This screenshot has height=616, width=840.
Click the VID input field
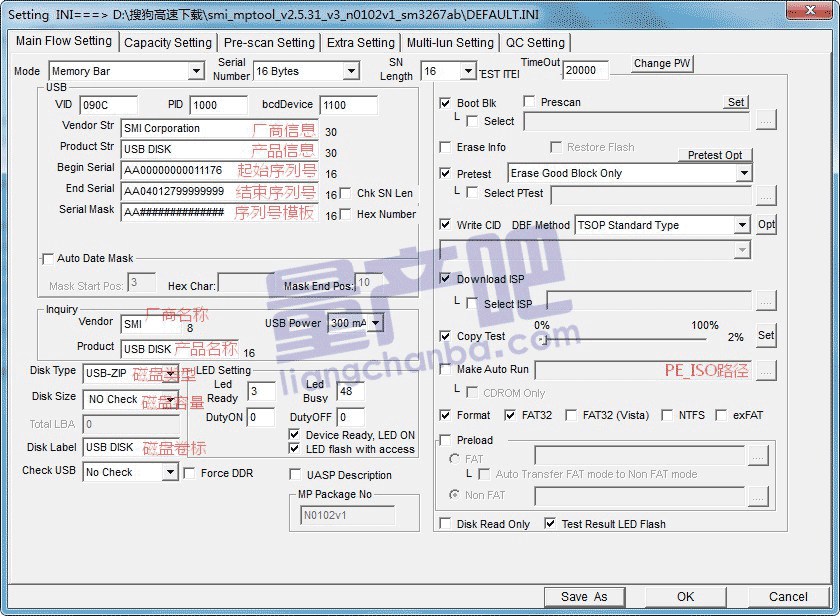tap(109, 105)
